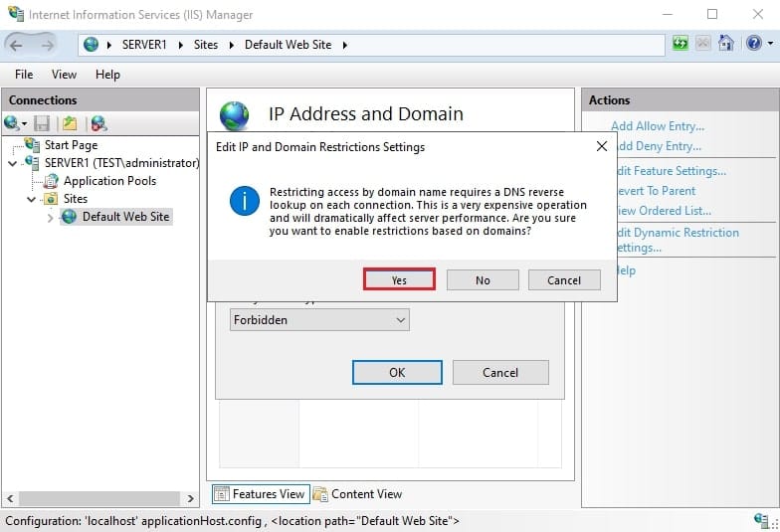This screenshot has width=780, height=532.
Task: Click the greyed Stop icon in toolbar
Action: 702,44
